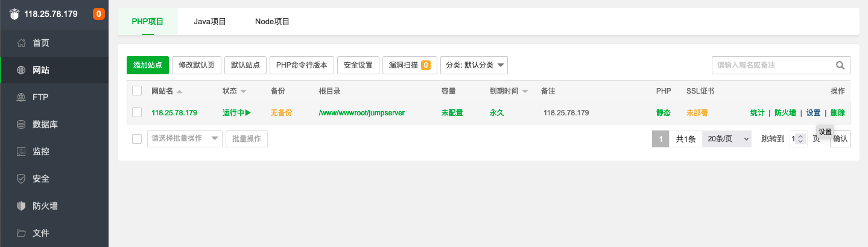Click the 共1条 record count text
Screen dimensions: 868x247
click(686, 139)
